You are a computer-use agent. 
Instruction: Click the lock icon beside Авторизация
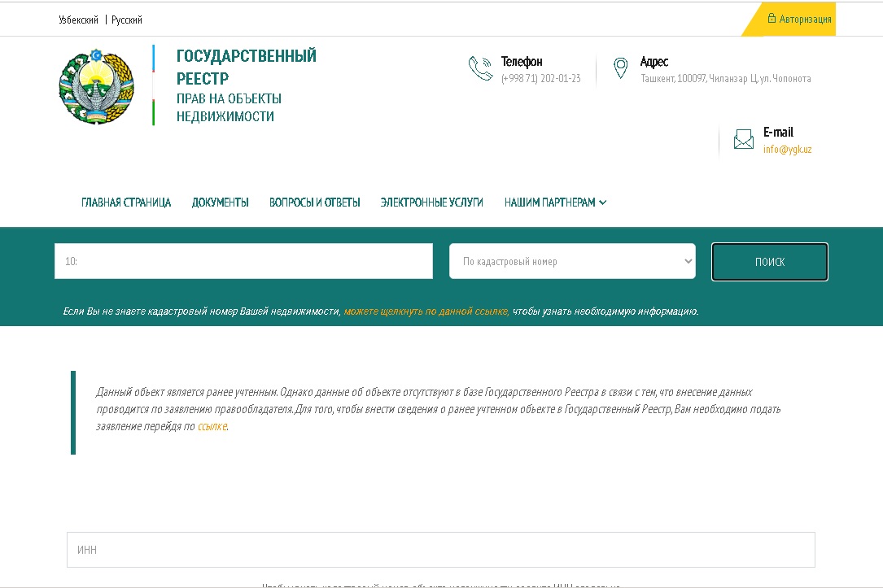coord(772,18)
